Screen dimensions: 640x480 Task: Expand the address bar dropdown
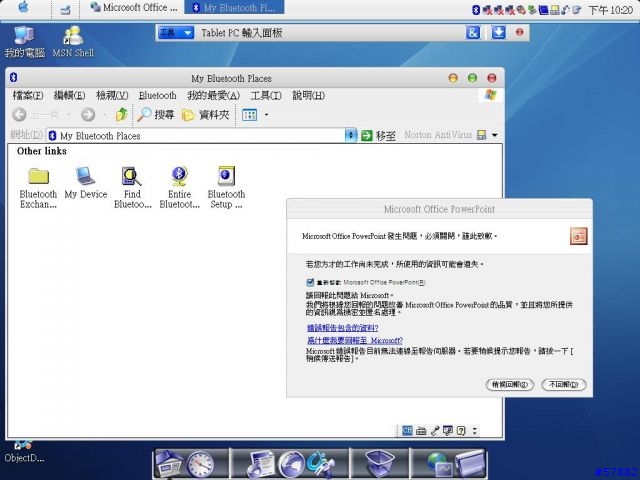pos(351,135)
